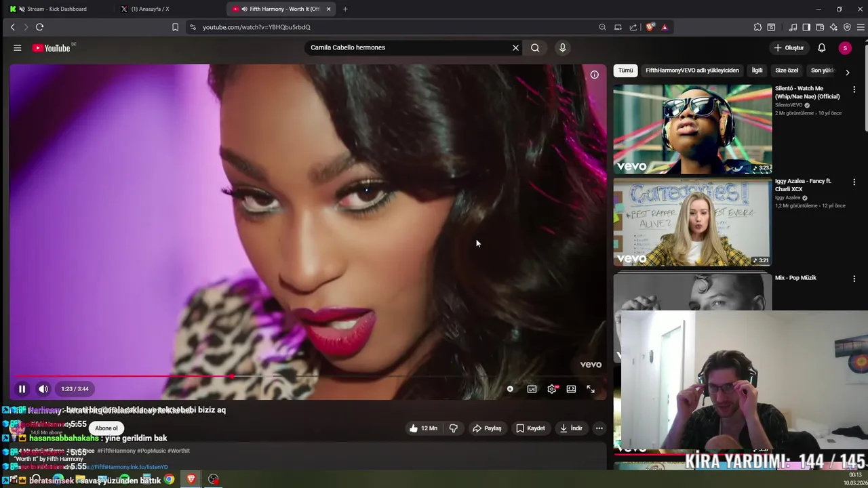Open Brave Leo AI sparkle icon
868x488 pixels.
(833, 27)
